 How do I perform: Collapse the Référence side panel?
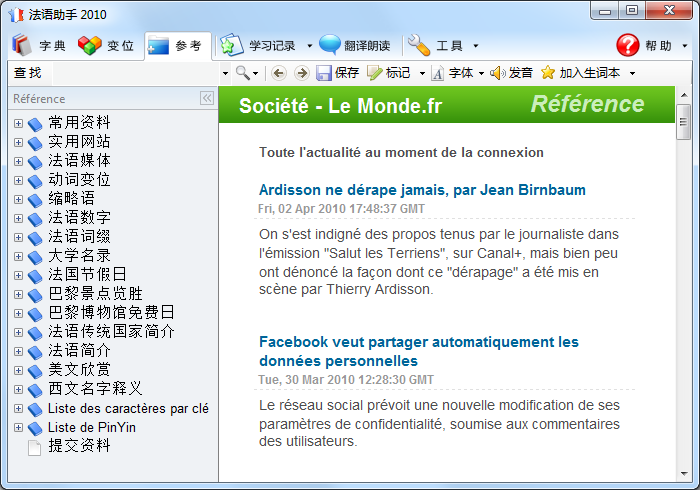(207, 98)
